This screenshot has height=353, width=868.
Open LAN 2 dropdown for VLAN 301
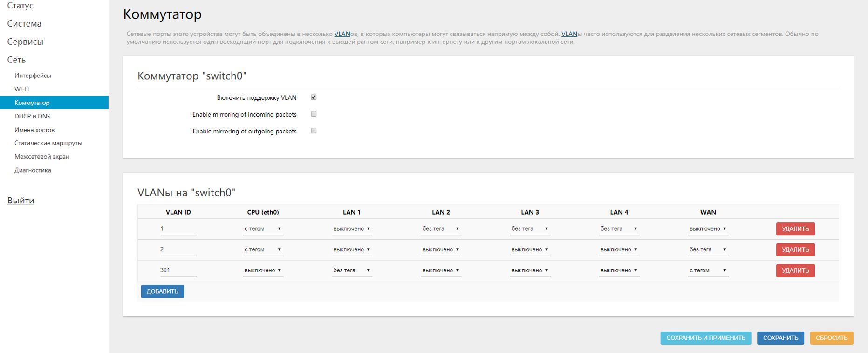pos(441,270)
